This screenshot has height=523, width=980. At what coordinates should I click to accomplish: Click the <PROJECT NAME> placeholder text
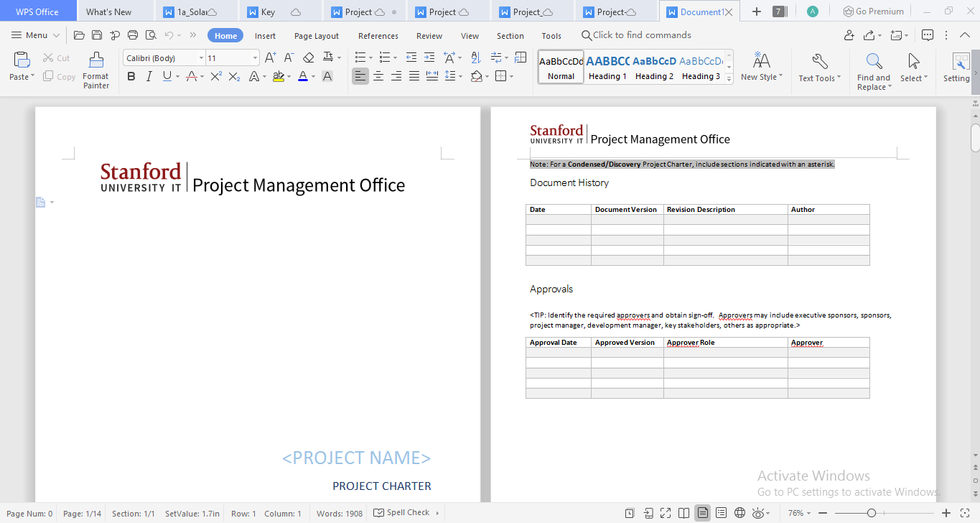pyautogui.click(x=356, y=458)
